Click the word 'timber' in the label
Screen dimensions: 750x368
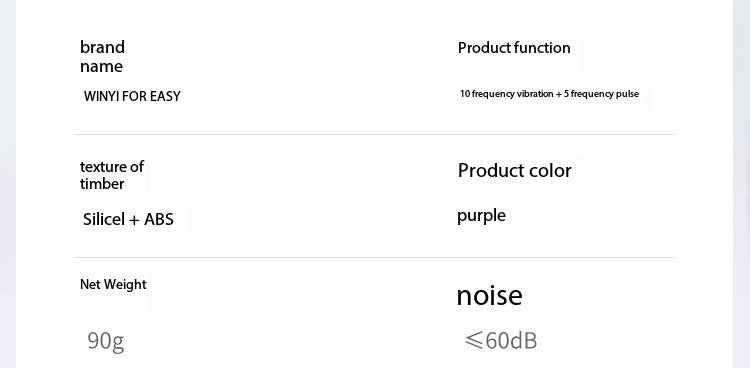coord(102,184)
